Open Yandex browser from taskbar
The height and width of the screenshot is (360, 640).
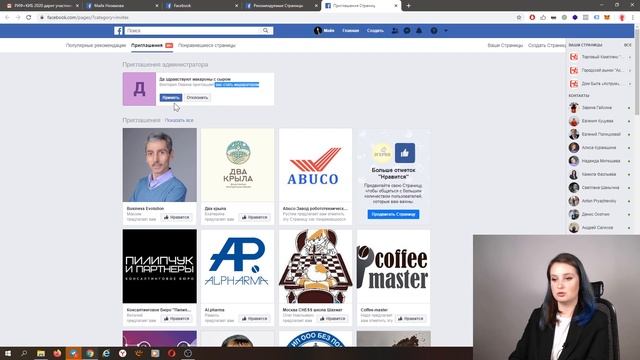pos(122,353)
